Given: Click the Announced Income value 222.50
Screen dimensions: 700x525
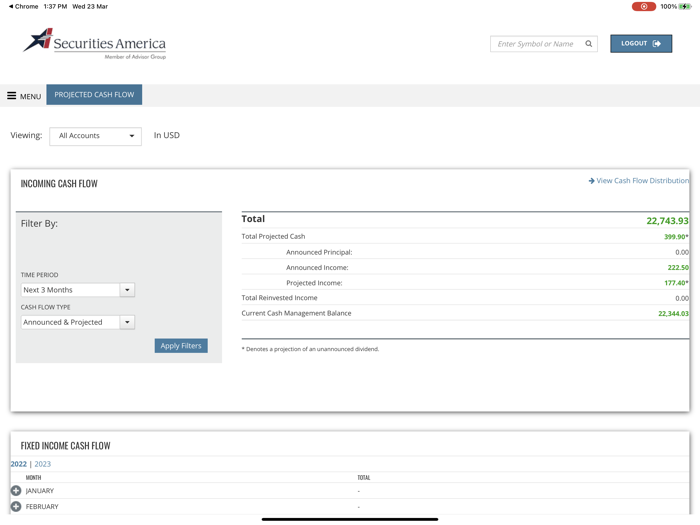Looking at the screenshot, I should pos(678,268).
